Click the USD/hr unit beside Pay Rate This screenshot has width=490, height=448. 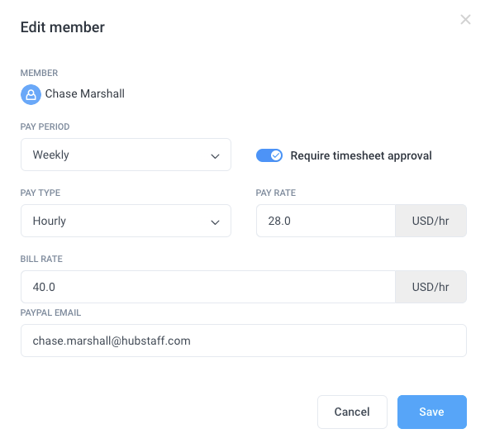click(x=431, y=221)
